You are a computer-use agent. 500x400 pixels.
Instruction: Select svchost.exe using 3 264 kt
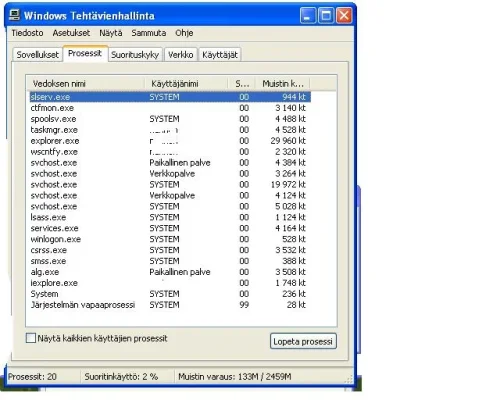[x=170, y=174]
